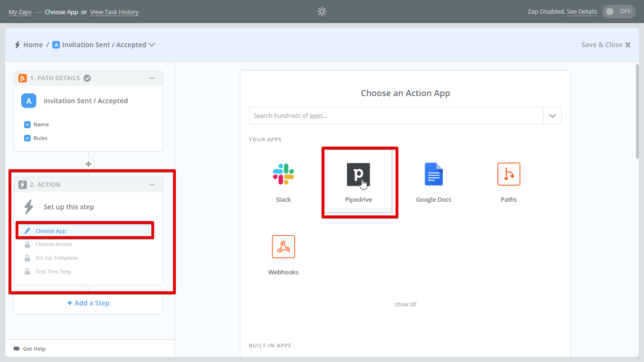Screen dimensions: 644x362
Task: Click the YOUR APPS section label
Action: click(x=265, y=140)
